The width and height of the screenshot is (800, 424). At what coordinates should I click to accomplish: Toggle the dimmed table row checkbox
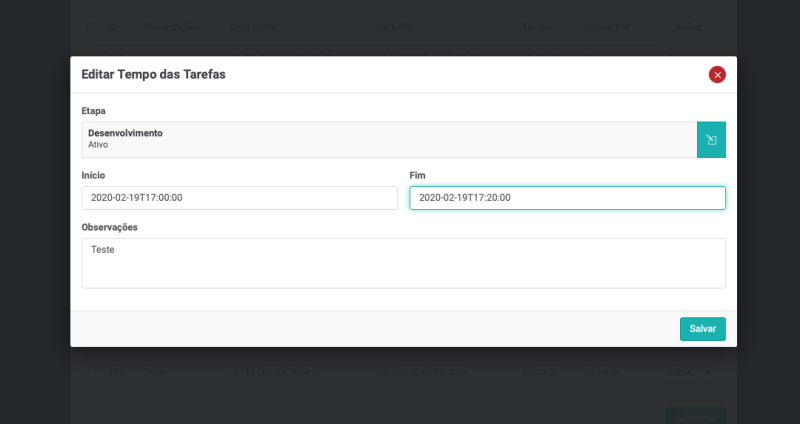click(x=92, y=372)
